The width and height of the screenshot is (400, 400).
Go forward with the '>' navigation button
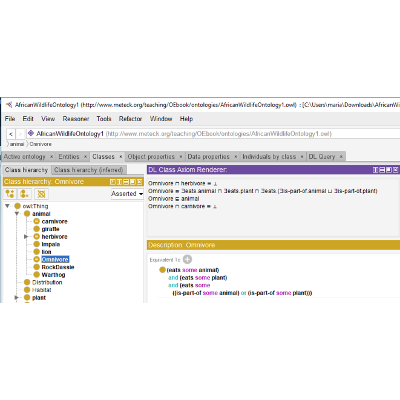coord(20,134)
